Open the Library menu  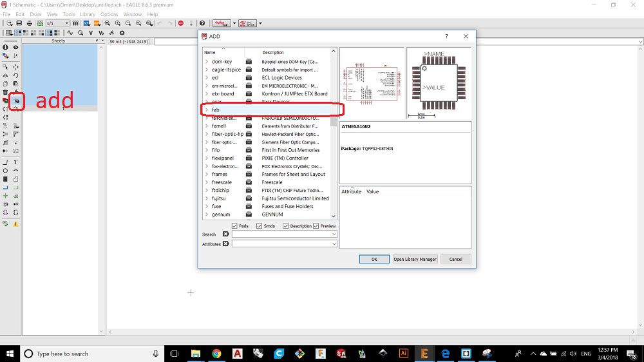88,14
